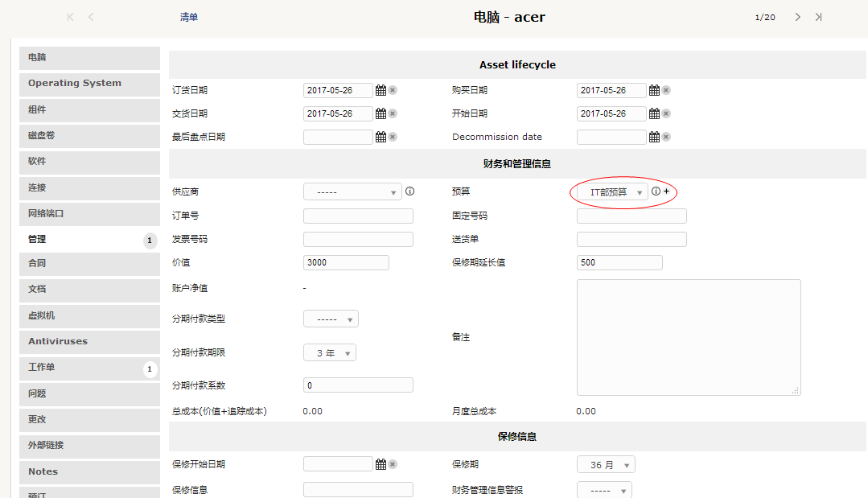Clear the 交货日期 date value
The width and height of the screenshot is (868, 498).
[x=393, y=113]
